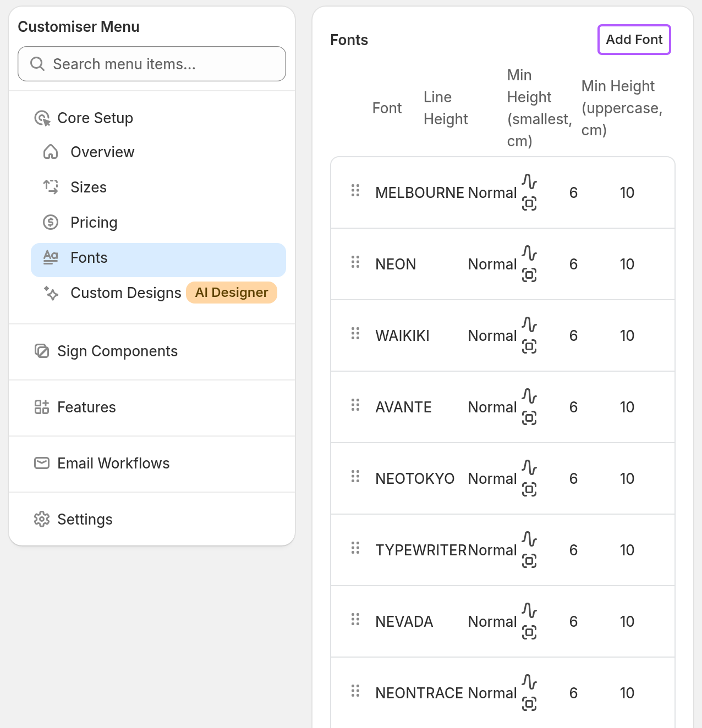
Task: Click the NEVADA row focus-frame icon
Action: 529,632
